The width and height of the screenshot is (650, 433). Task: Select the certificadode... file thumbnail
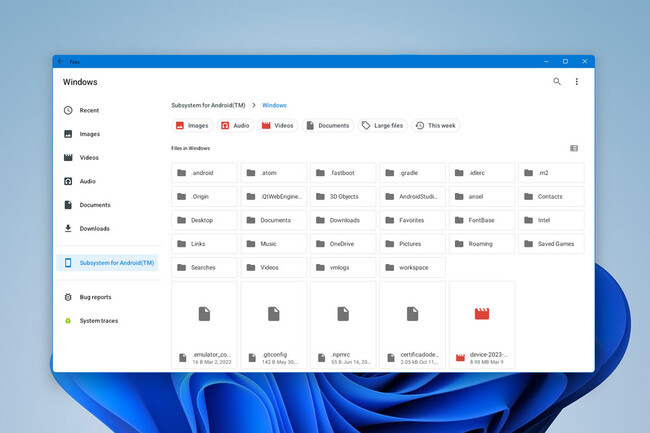pyautogui.click(x=412, y=325)
